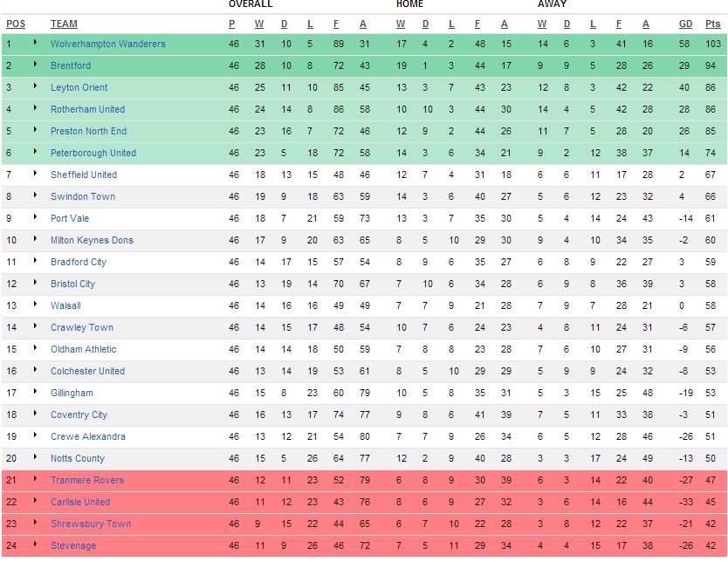Expand the Wolverhampton Wanderers row arrow
The height and width of the screenshot is (562, 728).
tap(36, 43)
